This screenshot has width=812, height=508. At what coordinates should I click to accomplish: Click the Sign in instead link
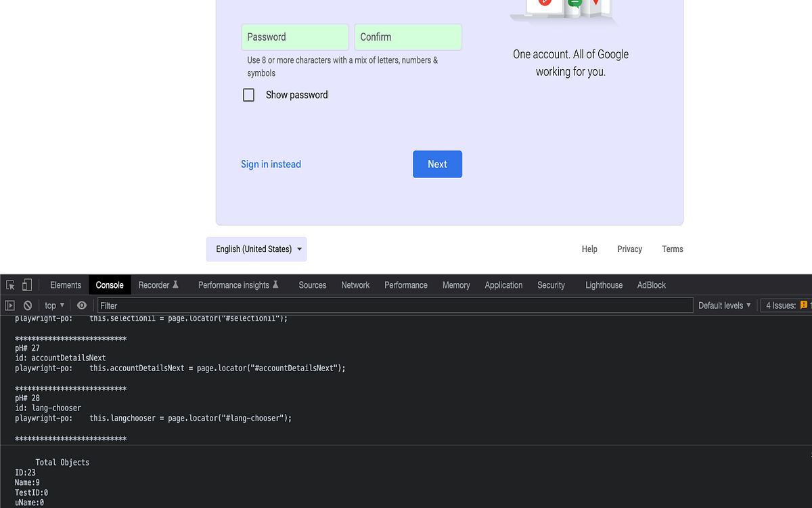pyautogui.click(x=271, y=164)
